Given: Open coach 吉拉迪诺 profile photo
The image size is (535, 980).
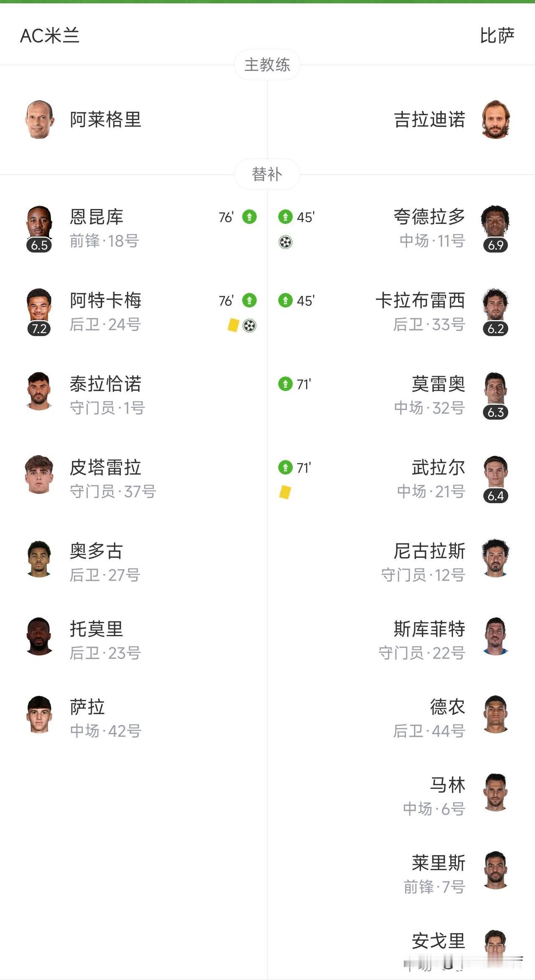Looking at the screenshot, I should click(496, 120).
